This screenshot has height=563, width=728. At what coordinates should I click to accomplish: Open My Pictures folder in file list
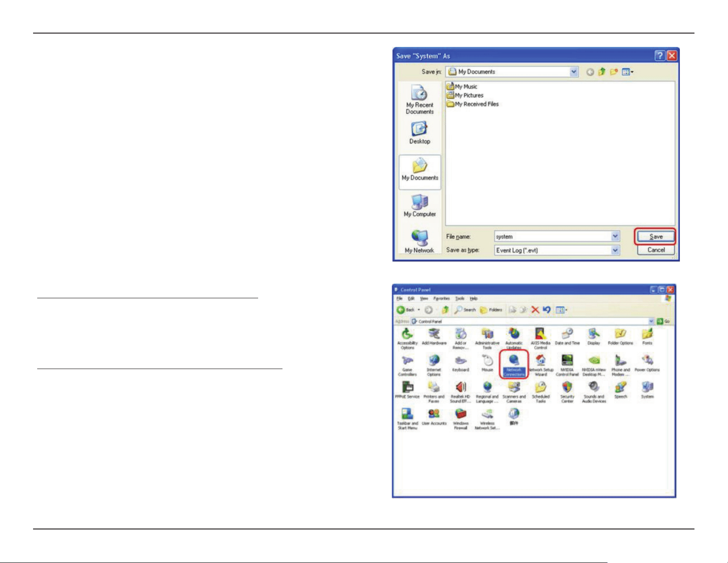pos(465,95)
